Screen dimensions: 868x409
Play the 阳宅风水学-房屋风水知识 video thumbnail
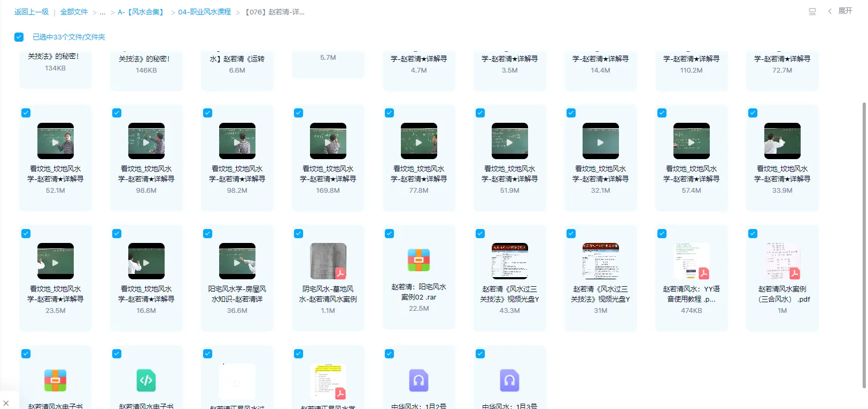(237, 261)
